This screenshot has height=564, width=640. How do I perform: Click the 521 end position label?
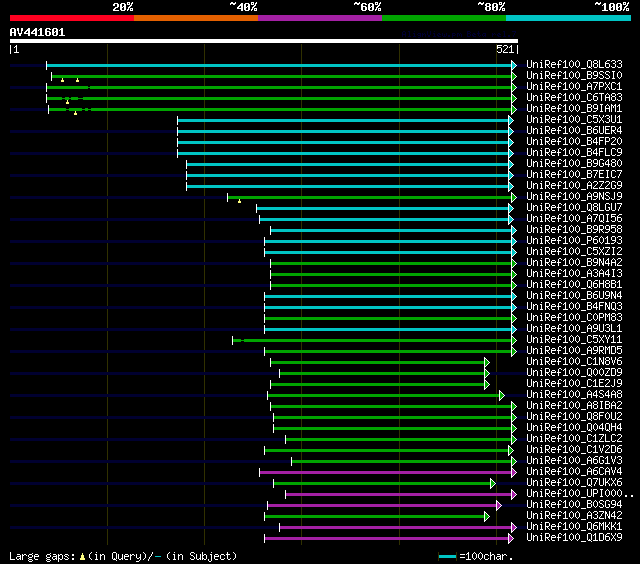[x=505, y=49]
